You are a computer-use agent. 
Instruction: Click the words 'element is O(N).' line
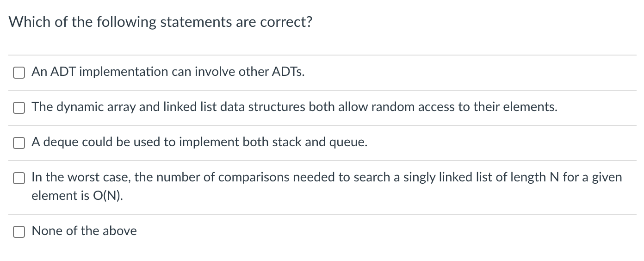click(78, 196)
